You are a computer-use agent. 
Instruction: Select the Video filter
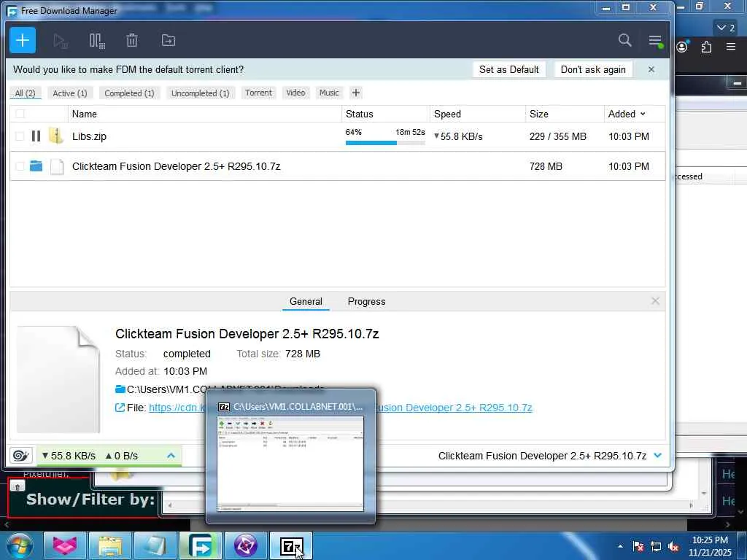(x=295, y=93)
